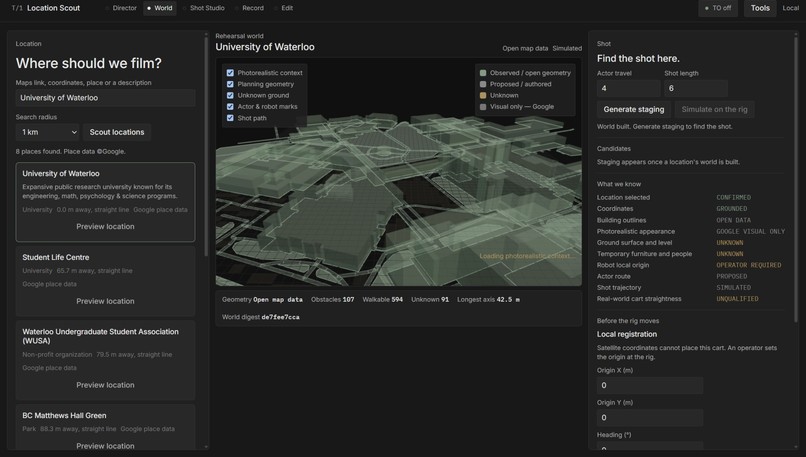Viewport: 806px width, 457px height.
Task: Switch to the Director tab
Action: pos(121,8)
